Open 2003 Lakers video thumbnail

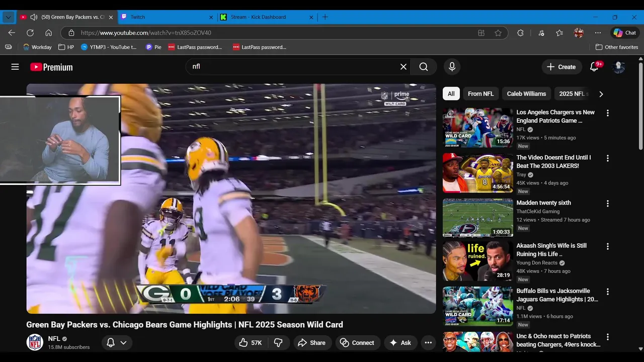(x=478, y=173)
